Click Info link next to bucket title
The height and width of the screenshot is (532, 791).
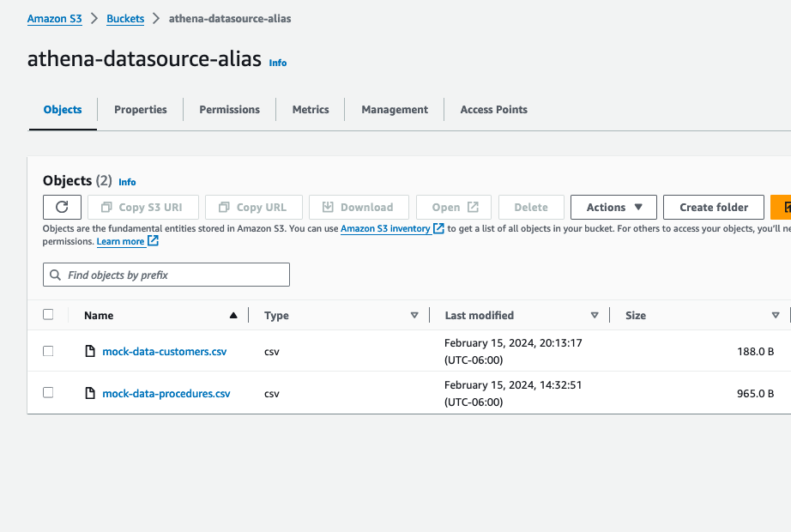coord(277,63)
